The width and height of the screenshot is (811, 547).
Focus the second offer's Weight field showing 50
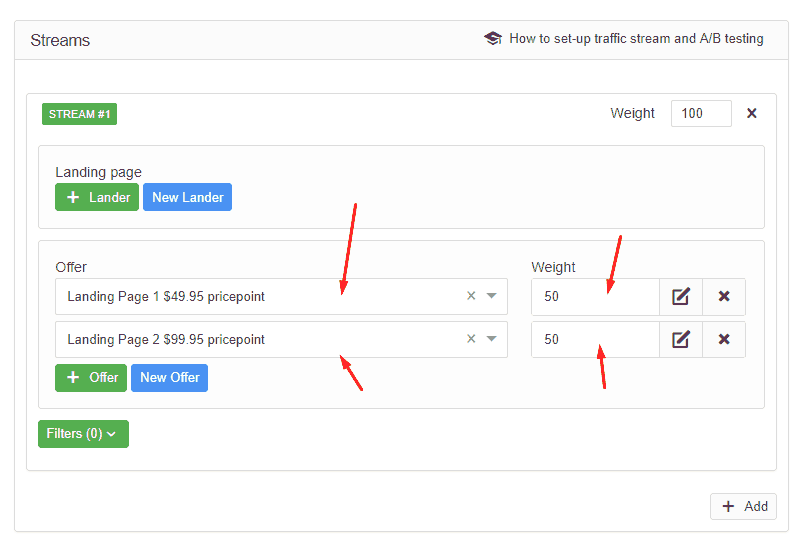[x=595, y=340]
